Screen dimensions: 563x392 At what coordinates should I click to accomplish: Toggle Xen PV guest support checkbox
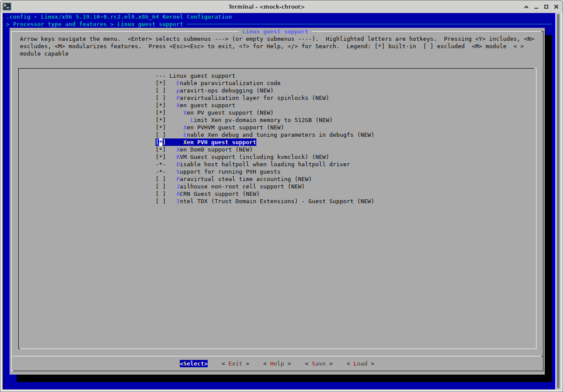(161, 112)
